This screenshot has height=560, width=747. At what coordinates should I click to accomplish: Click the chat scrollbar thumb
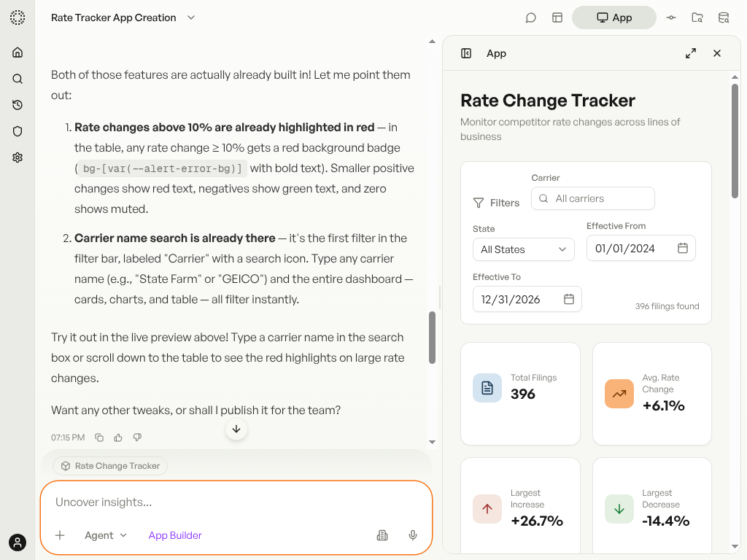click(x=432, y=338)
